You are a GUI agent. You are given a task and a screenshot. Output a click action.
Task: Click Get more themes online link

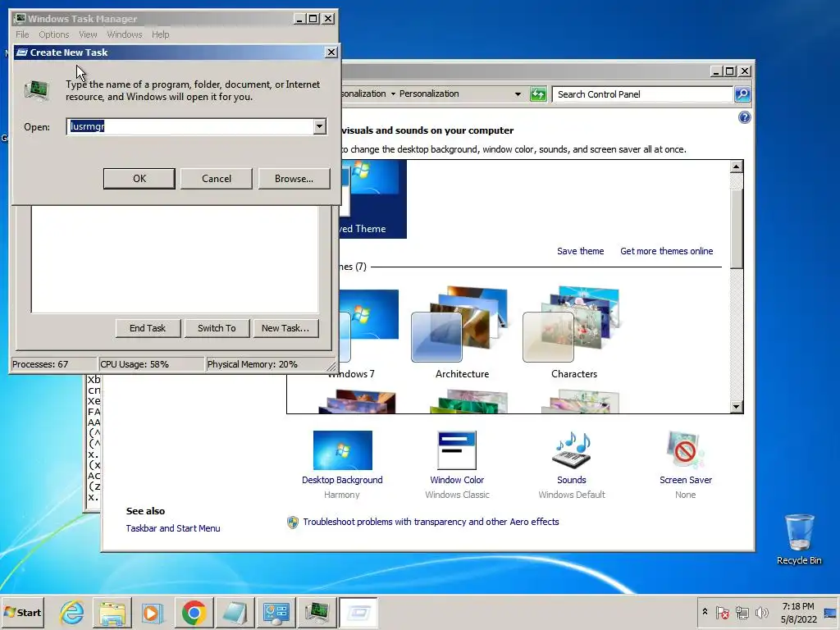[x=666, y=251]
